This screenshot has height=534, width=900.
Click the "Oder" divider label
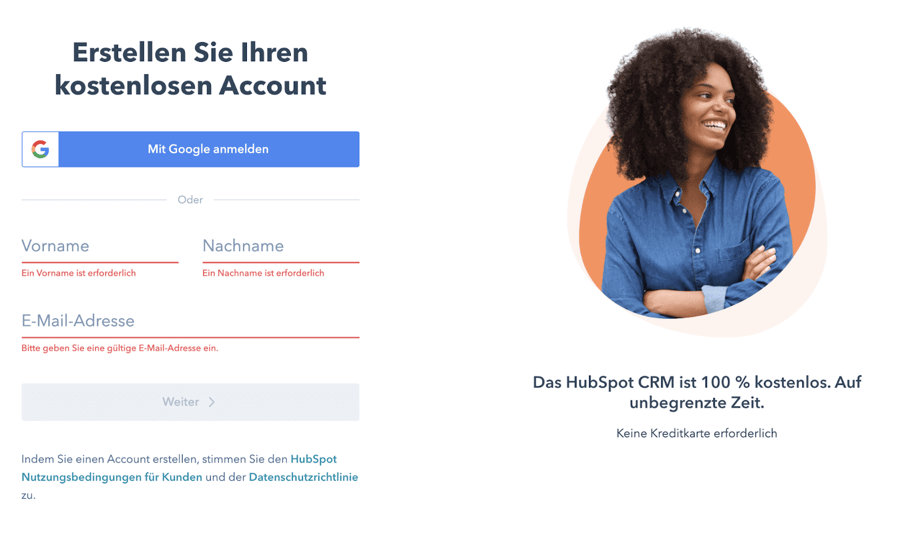click(x=190, y=200)
